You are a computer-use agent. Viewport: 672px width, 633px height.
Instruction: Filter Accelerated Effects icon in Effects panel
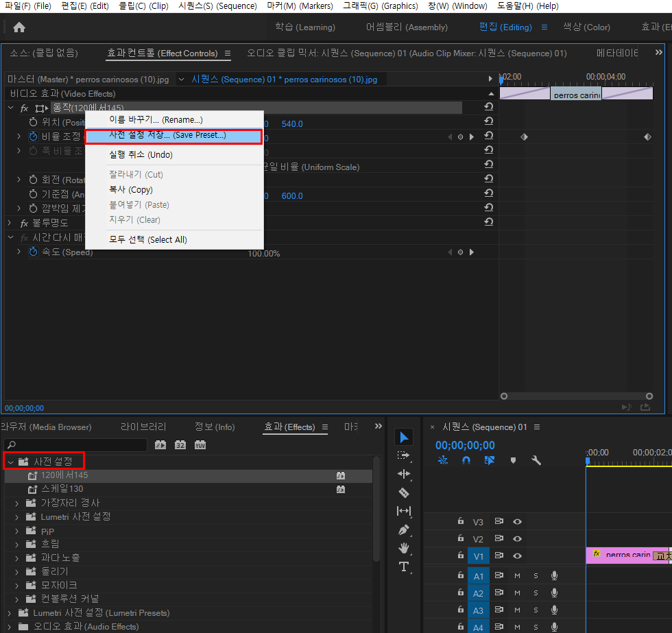point(160,445)
